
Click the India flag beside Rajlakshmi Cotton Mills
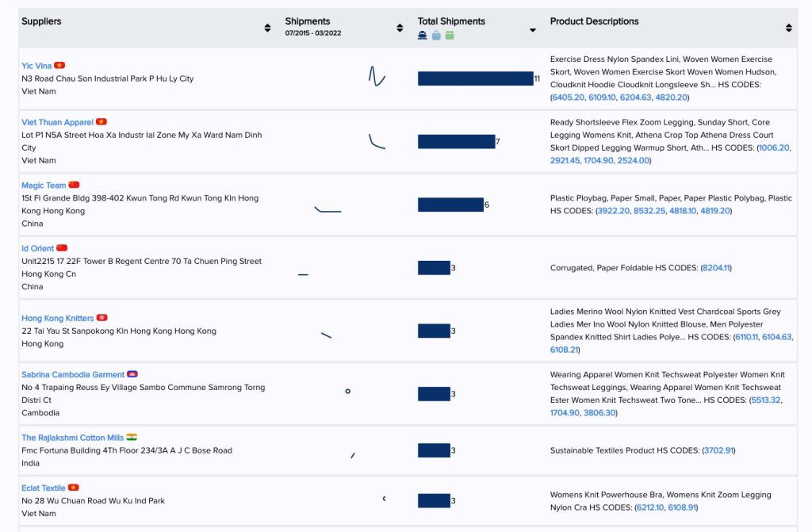pos(132,438)
